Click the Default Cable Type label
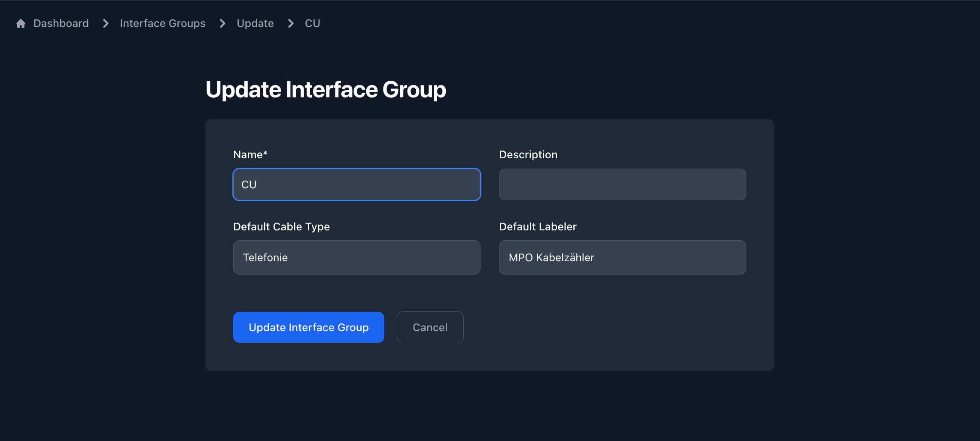 coord(281,227)
